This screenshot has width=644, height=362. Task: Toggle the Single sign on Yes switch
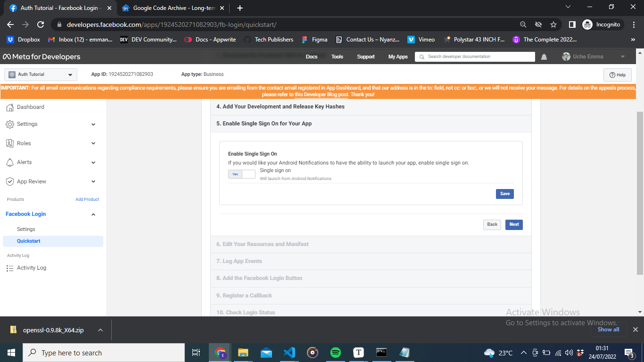pyautogui.click(x=242, y=174)
